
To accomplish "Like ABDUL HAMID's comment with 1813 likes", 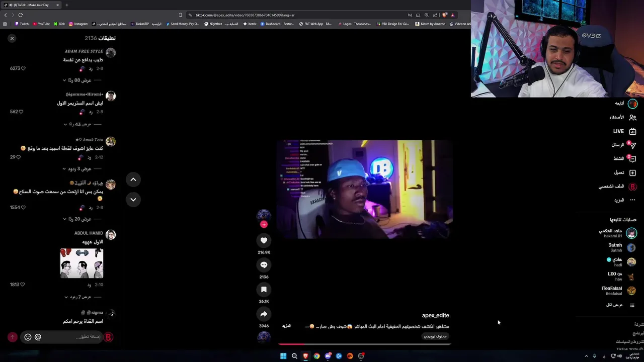I will point(22,285).
